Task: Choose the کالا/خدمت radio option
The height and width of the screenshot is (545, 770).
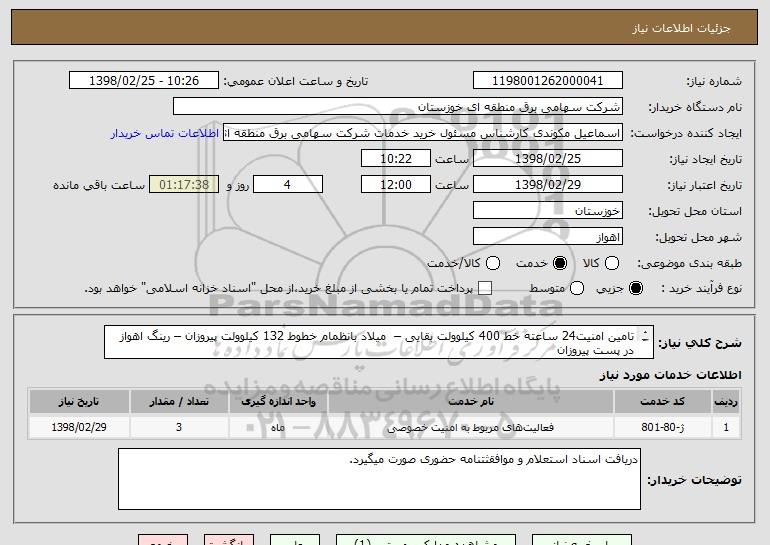Action: click(x=491, y=263)
